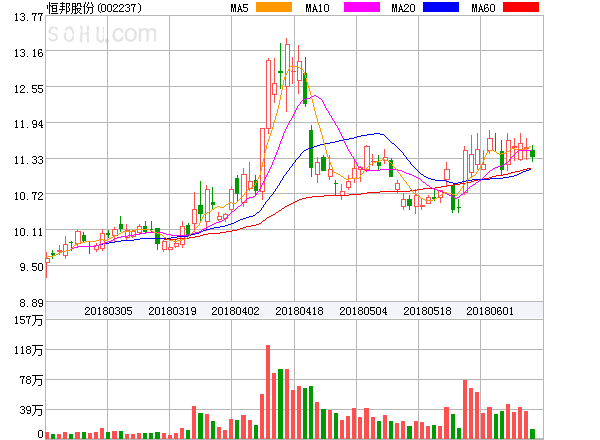
Task: Click the 8.89 price axis label
Action: (x=32, y=303)
